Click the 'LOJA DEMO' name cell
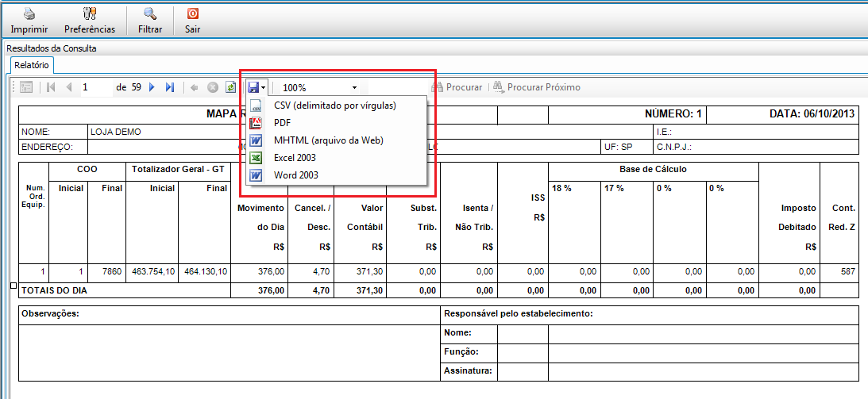 click(116, 132)
